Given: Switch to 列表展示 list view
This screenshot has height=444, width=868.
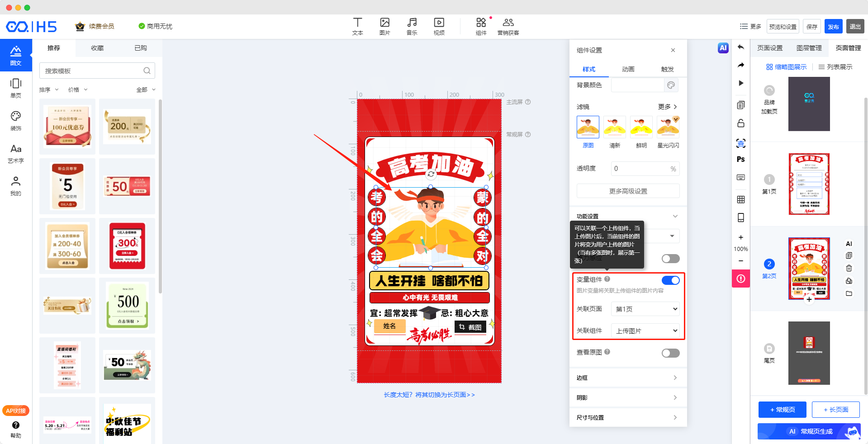Looking at the screenshot, I should [x=835, y=67].
